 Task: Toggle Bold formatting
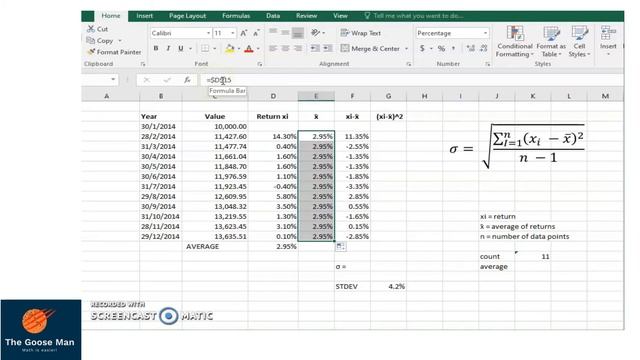[x=156, y=49]
